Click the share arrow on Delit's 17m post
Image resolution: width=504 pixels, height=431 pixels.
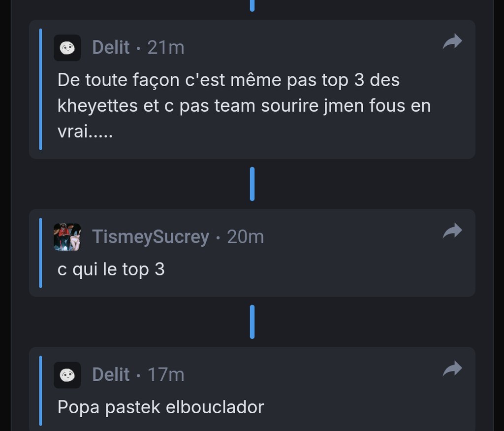452,369
